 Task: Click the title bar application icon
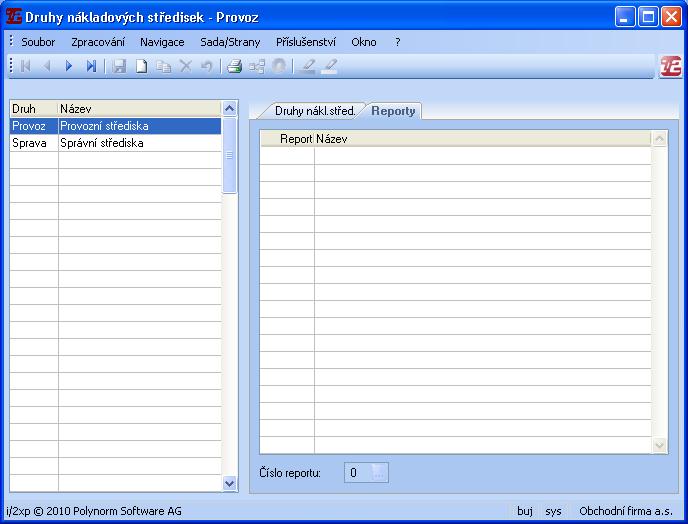(x=14, y=16)
